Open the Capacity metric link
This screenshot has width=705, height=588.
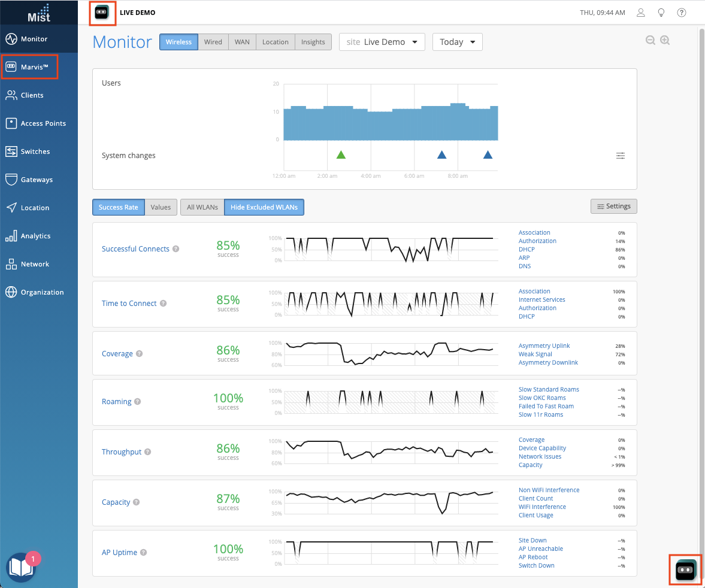pos(116,502)
